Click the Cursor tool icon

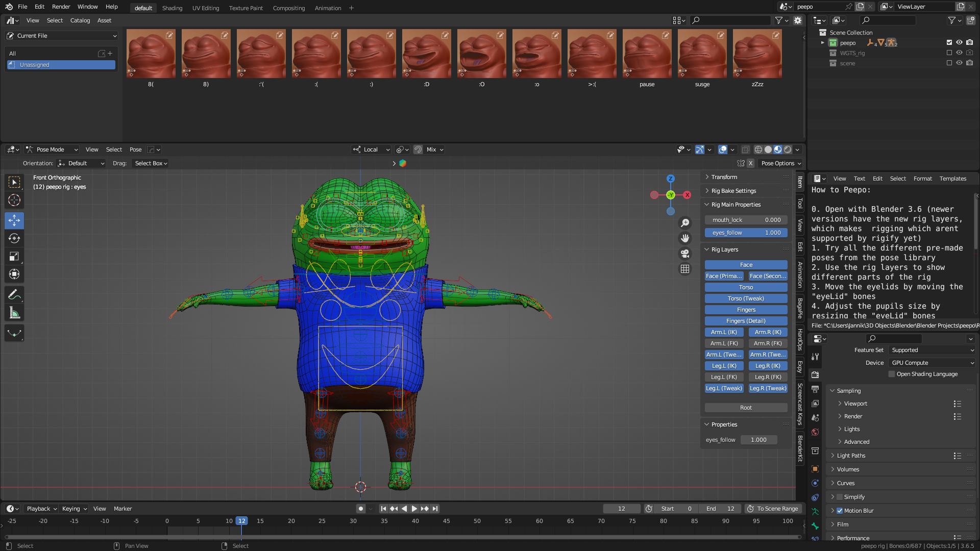coord(14,201)
